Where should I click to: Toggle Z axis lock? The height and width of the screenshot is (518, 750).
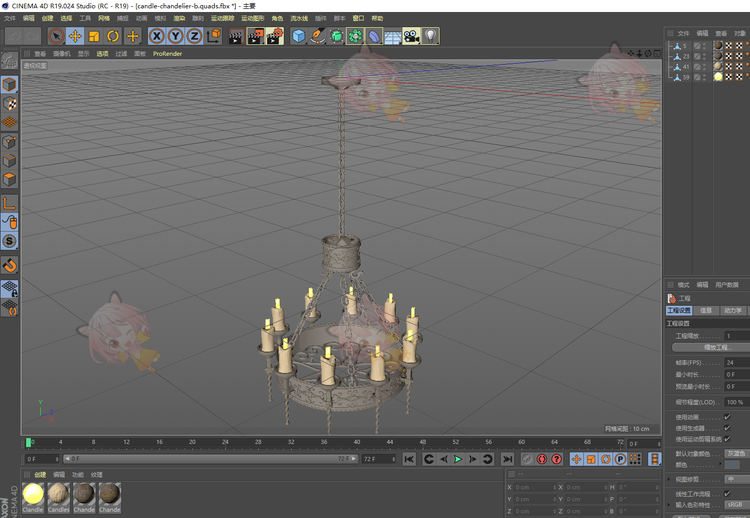coord(194,36)
